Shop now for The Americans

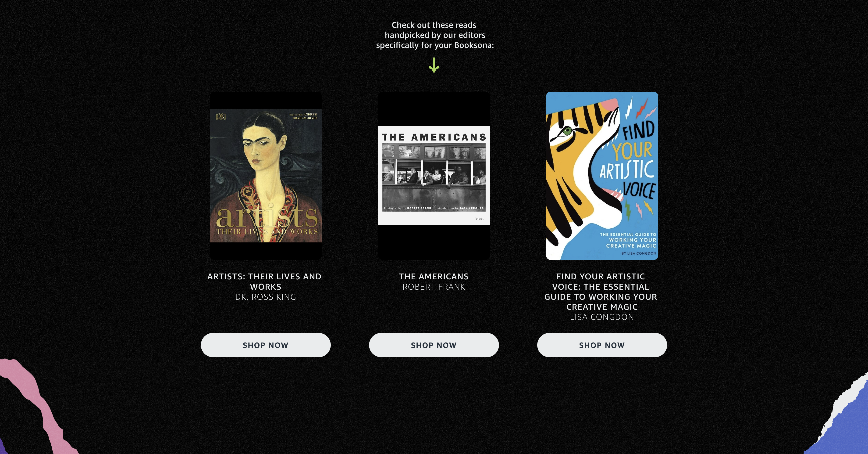pyautogui.click(x=434, y=345)
